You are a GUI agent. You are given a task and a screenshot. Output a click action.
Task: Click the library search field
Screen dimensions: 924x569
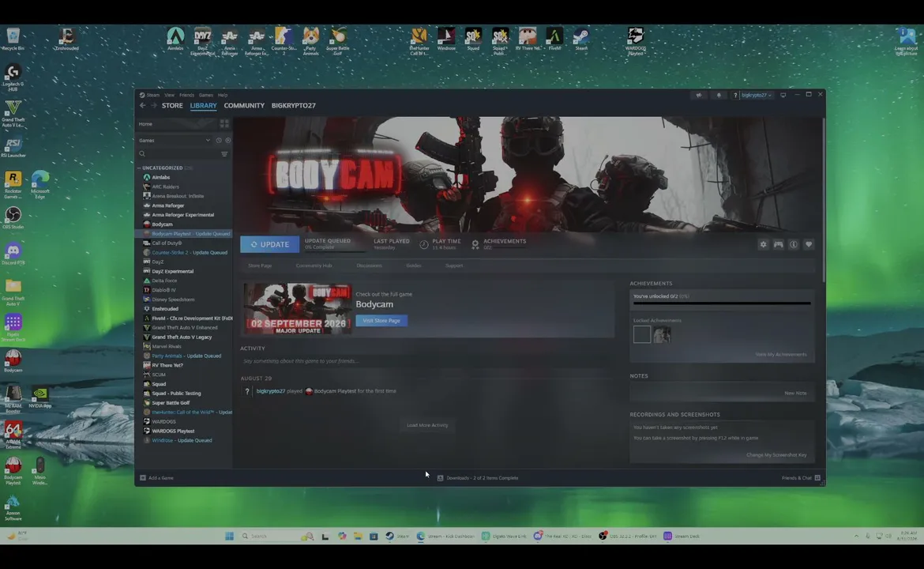click(x=178, y=154)
